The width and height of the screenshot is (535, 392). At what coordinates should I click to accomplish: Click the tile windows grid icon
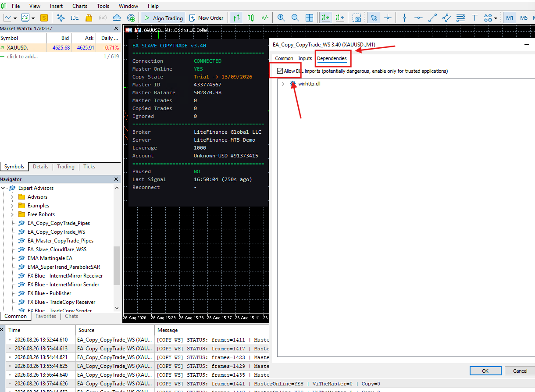309,18
